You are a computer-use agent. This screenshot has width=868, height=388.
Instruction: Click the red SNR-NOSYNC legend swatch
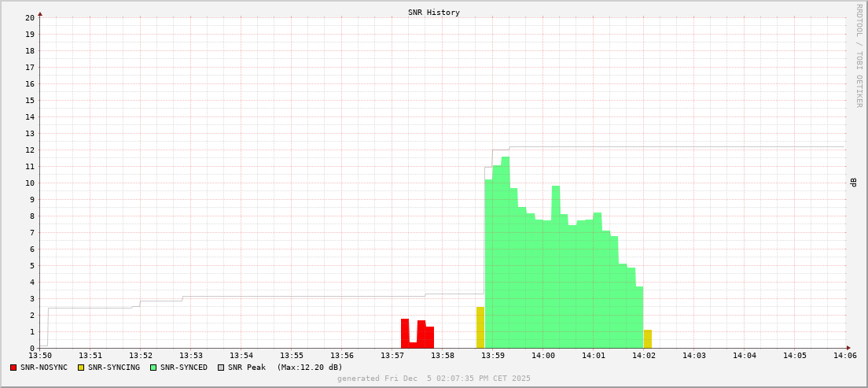click(x=13, y=368)
